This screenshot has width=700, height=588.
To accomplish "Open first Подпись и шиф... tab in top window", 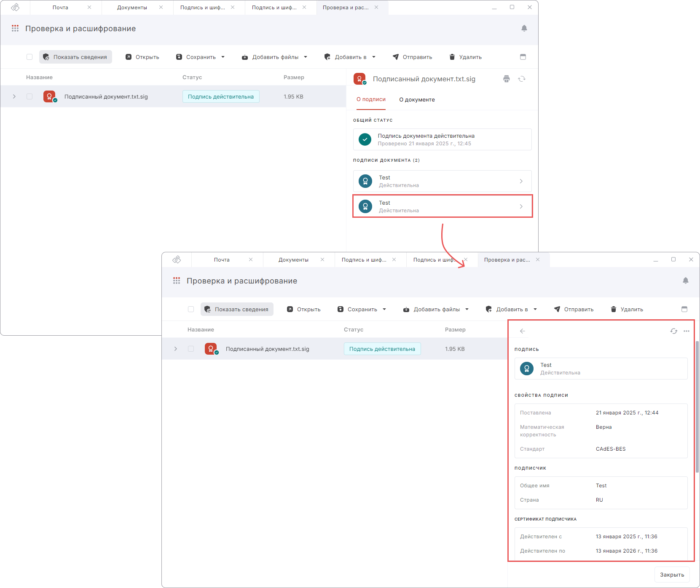I will tap(203, 8).
